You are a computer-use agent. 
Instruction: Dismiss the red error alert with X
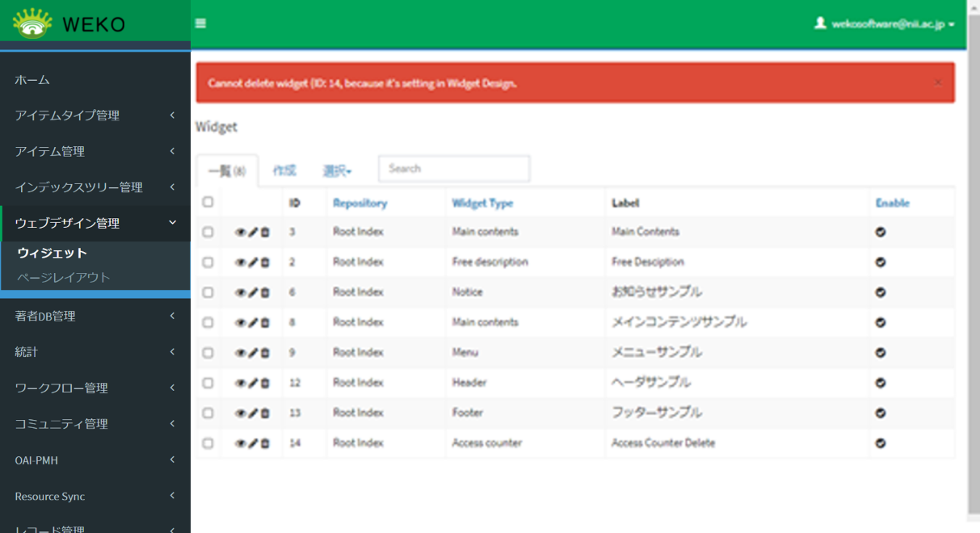[937, 82]
